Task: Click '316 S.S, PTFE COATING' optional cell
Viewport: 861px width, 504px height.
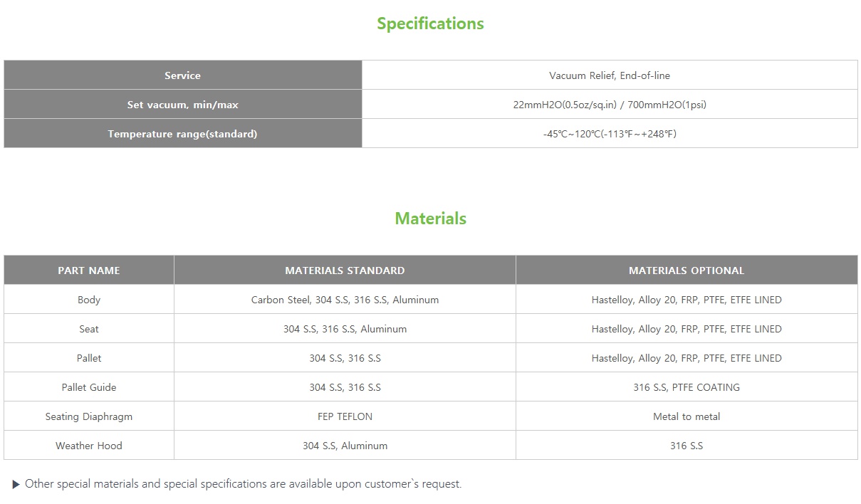Action: point(686,387)
